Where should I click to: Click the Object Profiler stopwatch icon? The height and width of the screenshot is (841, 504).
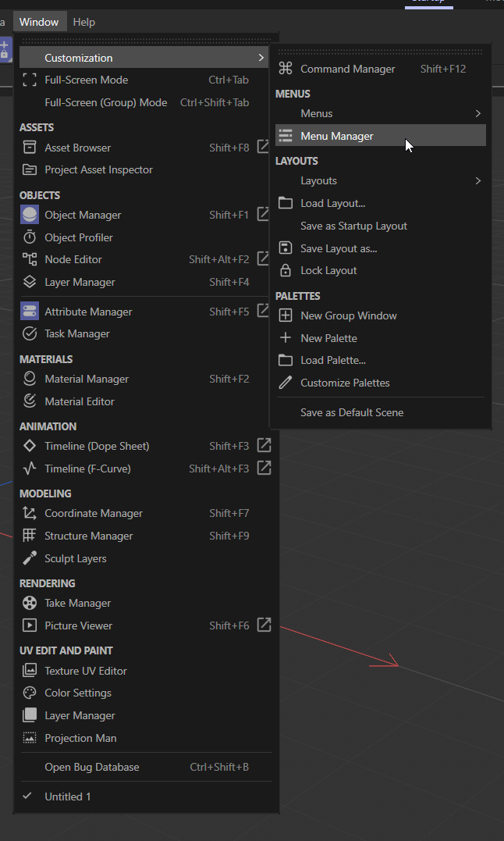point(30,237)
